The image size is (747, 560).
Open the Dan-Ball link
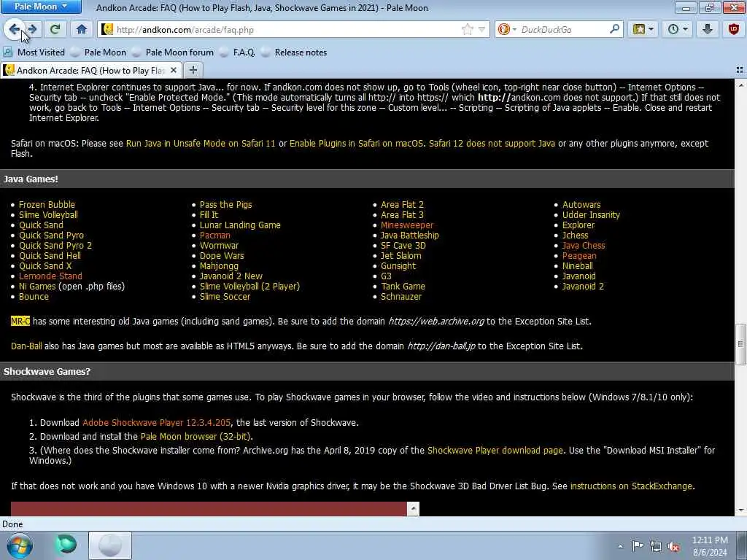[26, 346]
